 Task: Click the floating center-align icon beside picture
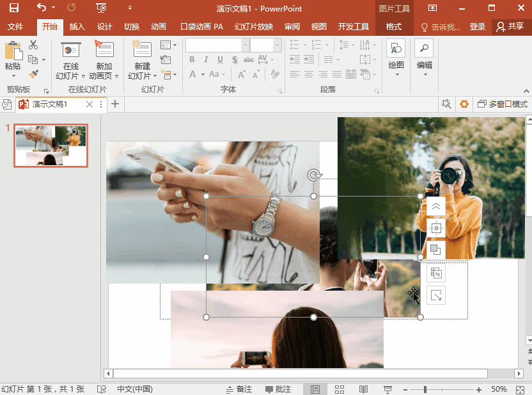click(435, 228)
